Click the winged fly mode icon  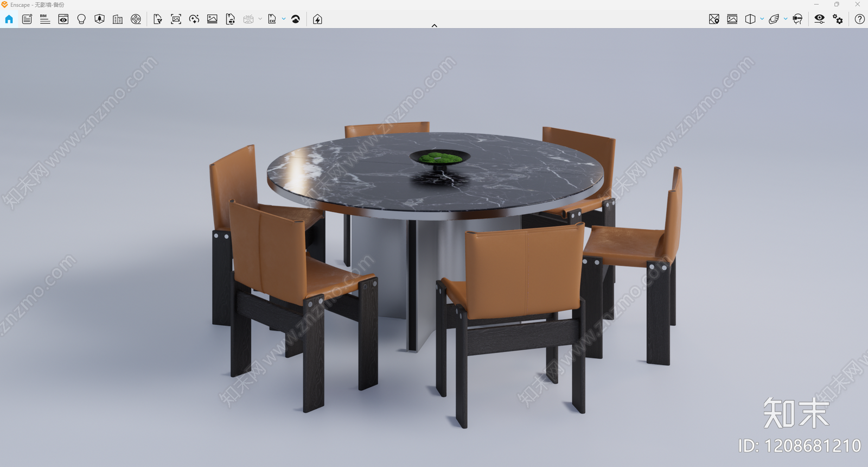coord(774,19)
